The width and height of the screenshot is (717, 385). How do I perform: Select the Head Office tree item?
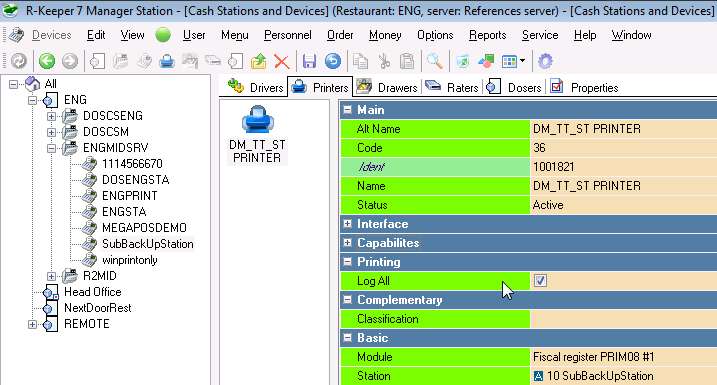pyautogui.click(x=92, y=292)
